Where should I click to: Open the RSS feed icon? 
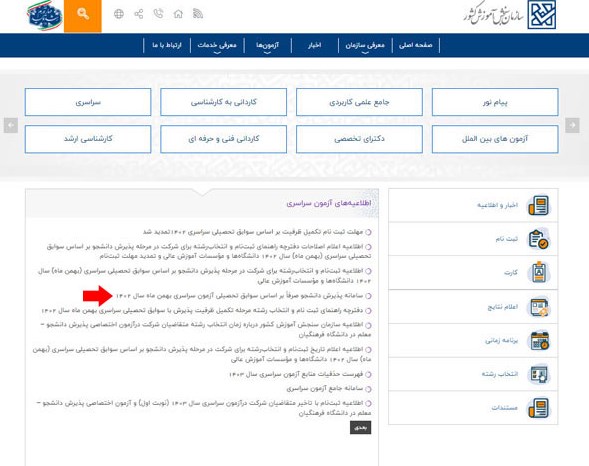[x=198, y=14]
